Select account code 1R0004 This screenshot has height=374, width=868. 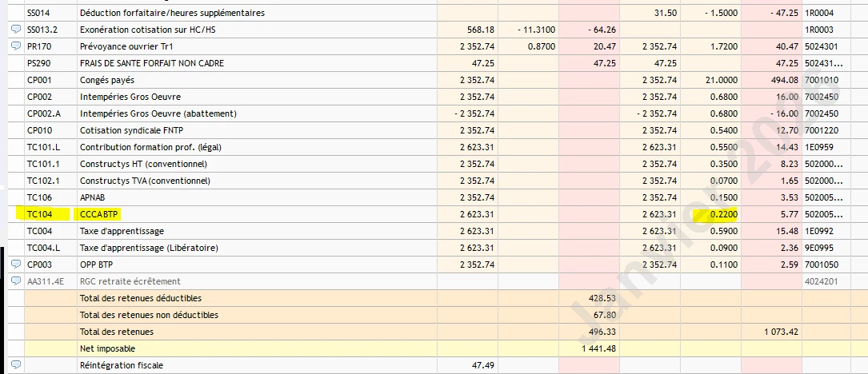pyautogui.click(x=818, y=14)
